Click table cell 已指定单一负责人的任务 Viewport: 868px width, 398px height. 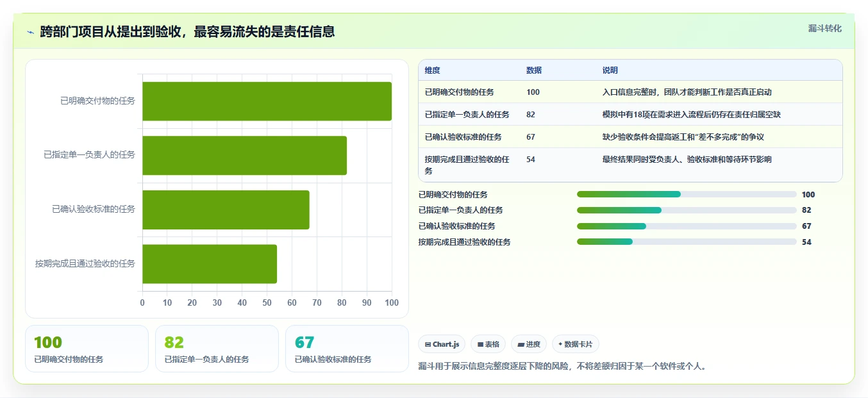pos(467,115)
